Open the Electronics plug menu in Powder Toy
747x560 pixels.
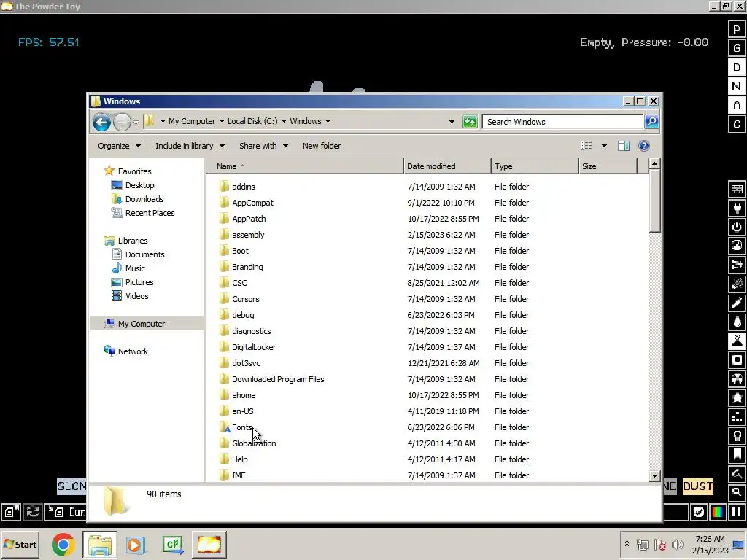coord(737,208)
